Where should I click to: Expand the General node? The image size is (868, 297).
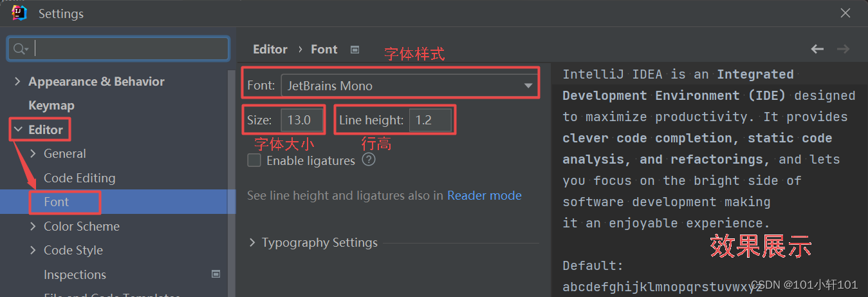[x=33, y=154]
